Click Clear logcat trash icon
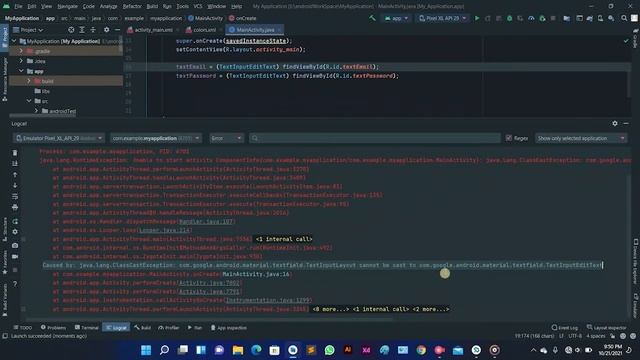The width and height of the screenshot is (640, 360). 15,152
